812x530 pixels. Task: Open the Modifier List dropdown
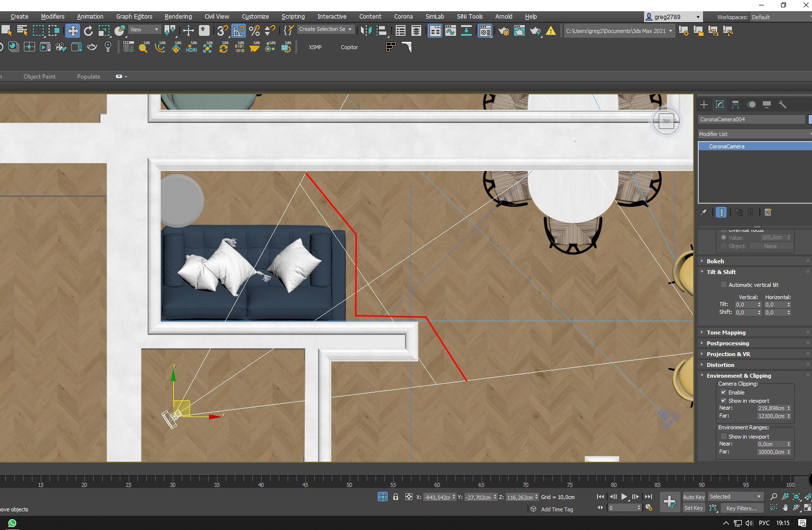(755, 134)
